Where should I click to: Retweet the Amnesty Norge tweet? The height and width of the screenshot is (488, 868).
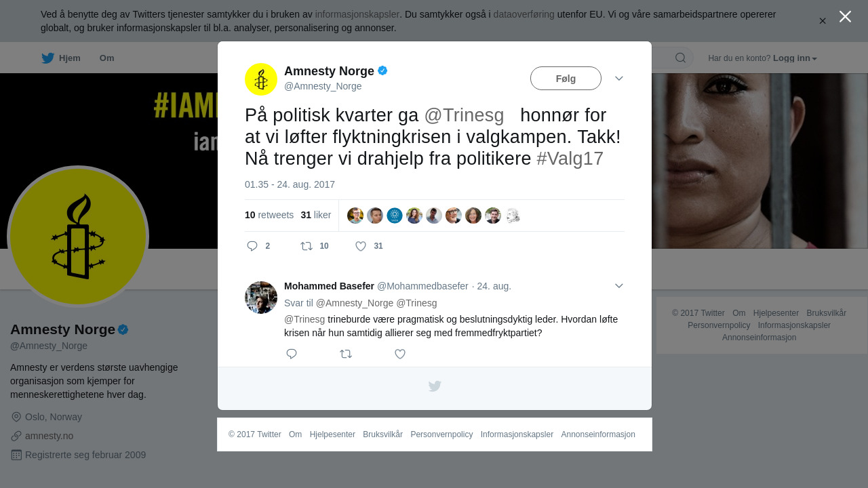click(x=307, y=246)
